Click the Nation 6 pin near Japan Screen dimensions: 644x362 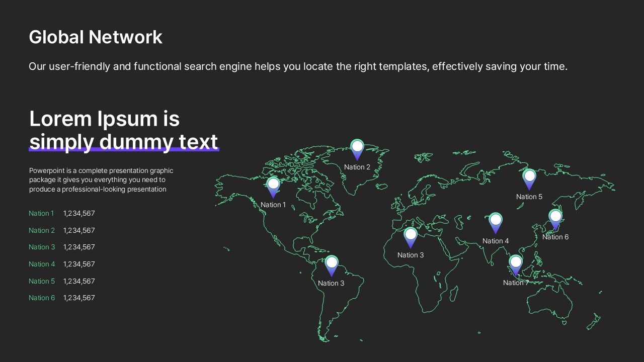555,218
